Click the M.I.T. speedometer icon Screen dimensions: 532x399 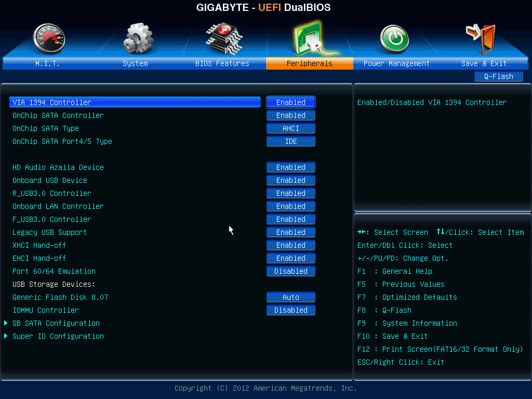(48, 39)
